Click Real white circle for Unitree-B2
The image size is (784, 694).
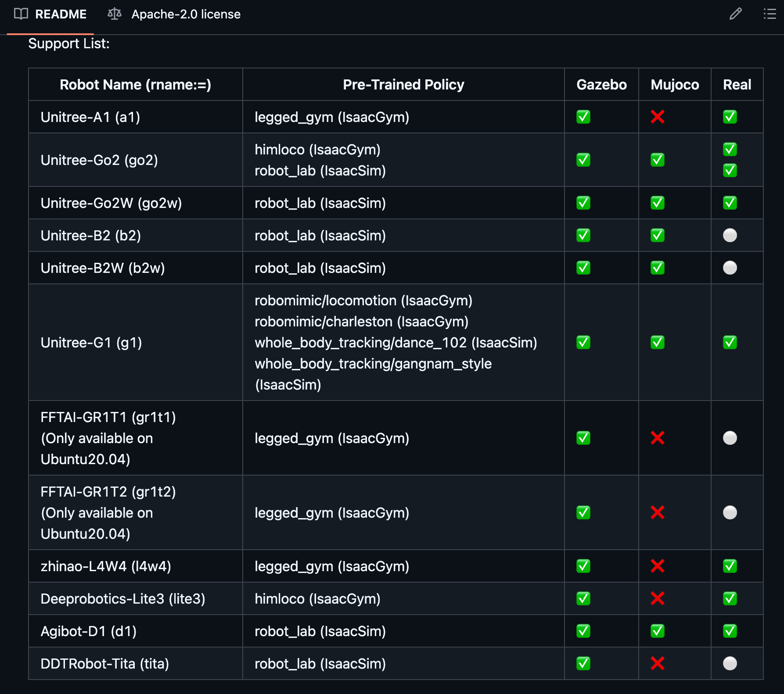tap(730, 236)
